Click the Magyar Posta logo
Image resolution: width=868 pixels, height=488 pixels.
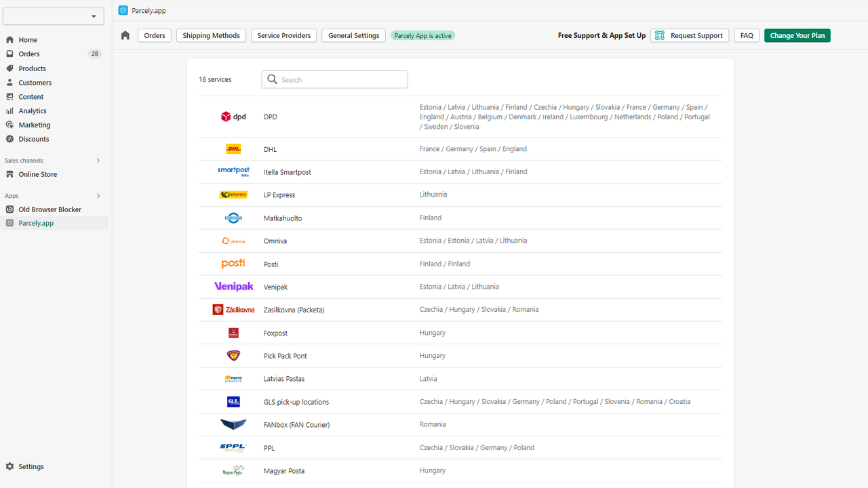[233, 470]
